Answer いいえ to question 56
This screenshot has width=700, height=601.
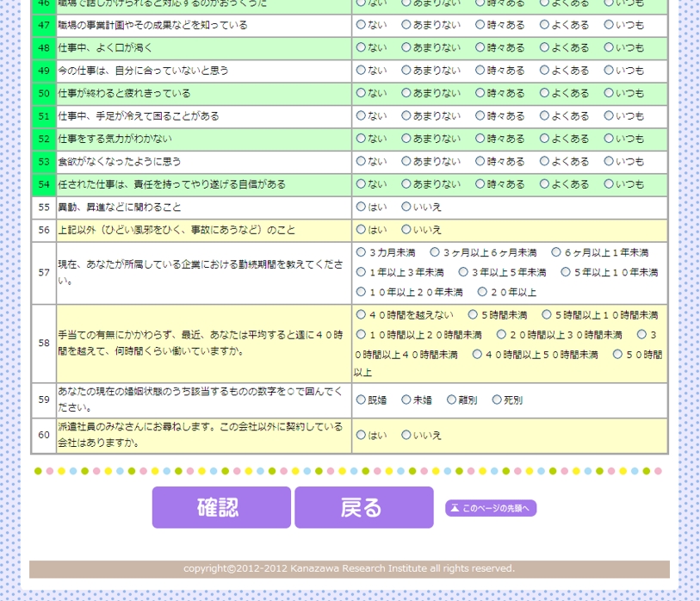click(x=406, y=230)
